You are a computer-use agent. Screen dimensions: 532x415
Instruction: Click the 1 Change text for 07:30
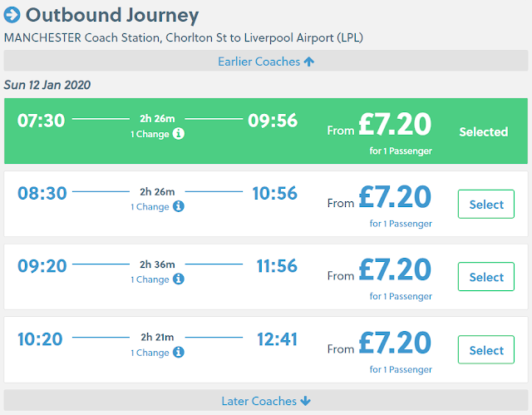coord(150,134)
